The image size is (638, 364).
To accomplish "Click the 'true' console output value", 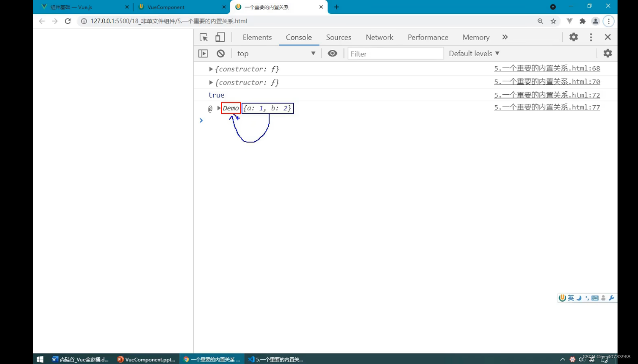I will coord(216,95).
